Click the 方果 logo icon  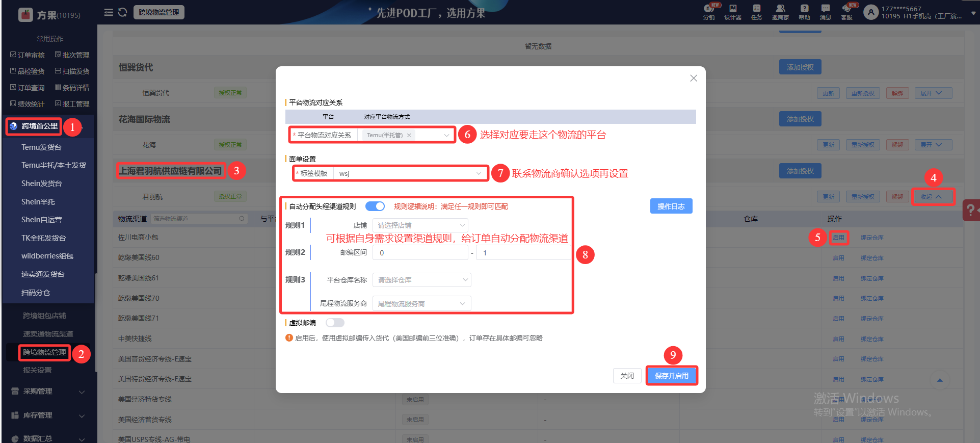pyautogui.click(x=25, y=15)
